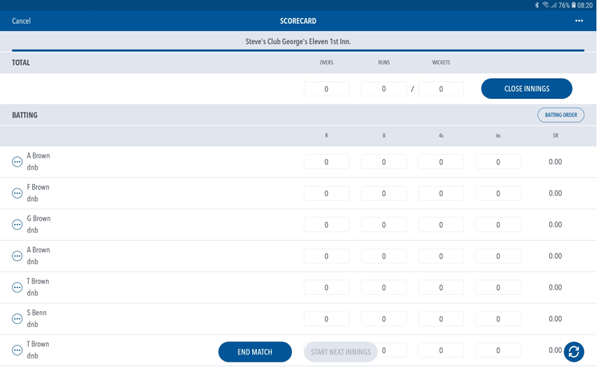Edit balls faced for G Brown
Screen dimensions: 602x378
(x=384, y=225)
